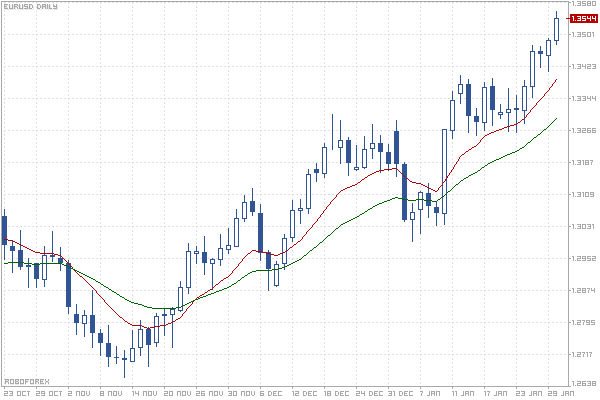Click the 23 OCT date label
This screenshot has height=400, width=600.
click(17, 393)
